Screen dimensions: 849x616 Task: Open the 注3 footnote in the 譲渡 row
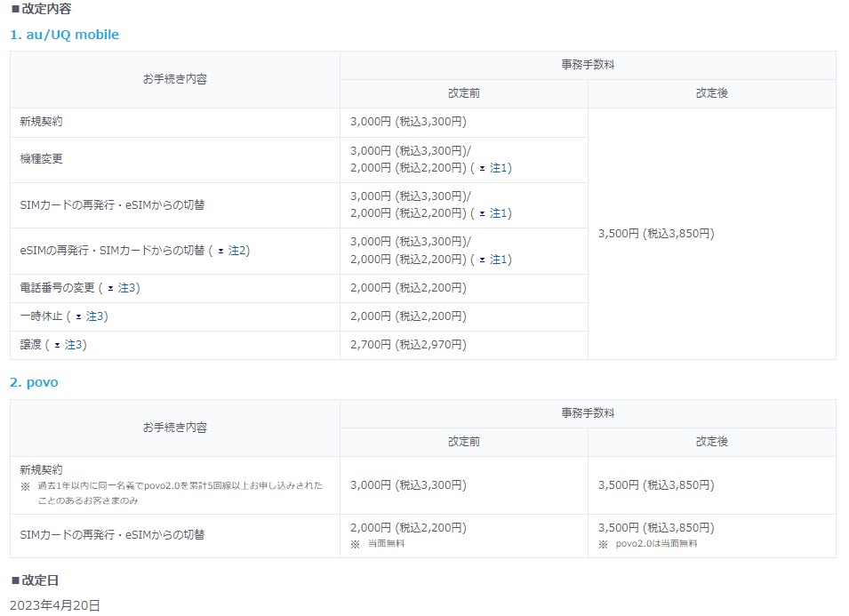[76, 344]
